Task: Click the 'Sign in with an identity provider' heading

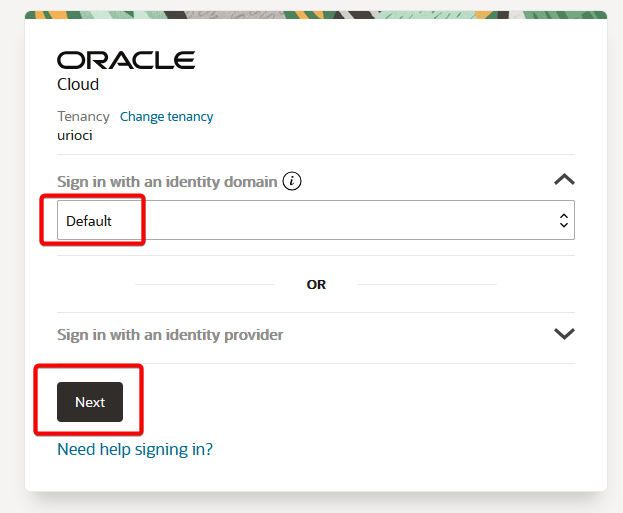Action: (x=170, y=335)
